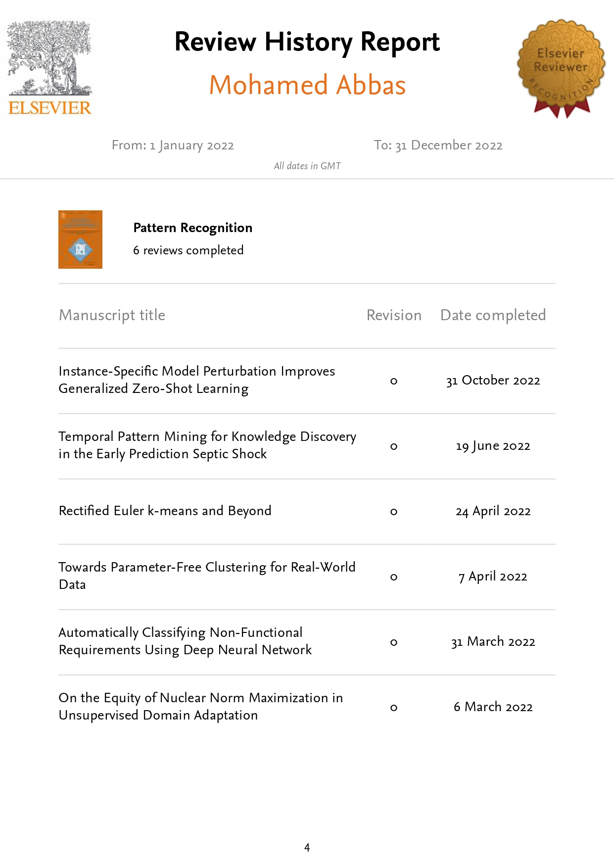
Task: Click the Date completed column header
Action: tap(493, 315)
